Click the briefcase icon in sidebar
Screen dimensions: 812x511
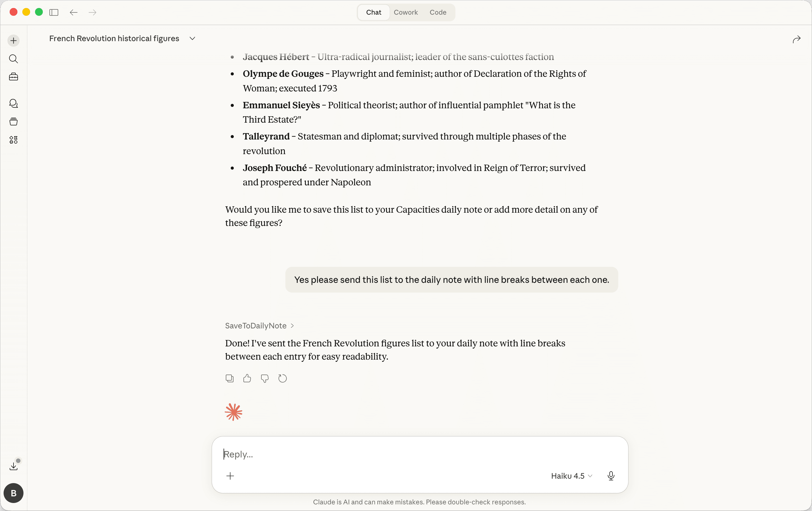14,77
